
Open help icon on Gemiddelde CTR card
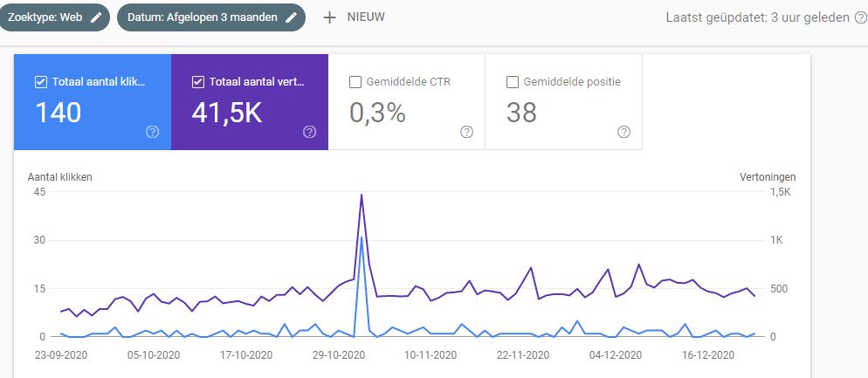click(x=466, y=132)
